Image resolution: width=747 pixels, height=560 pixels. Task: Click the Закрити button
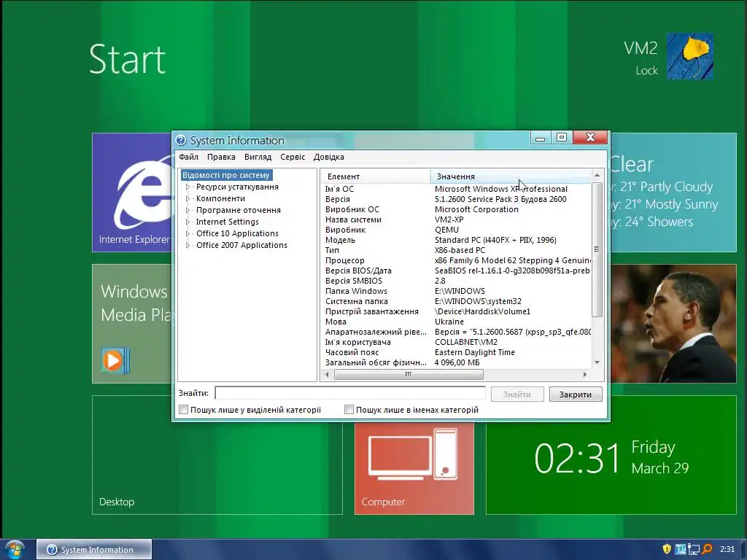pos(576,394)
